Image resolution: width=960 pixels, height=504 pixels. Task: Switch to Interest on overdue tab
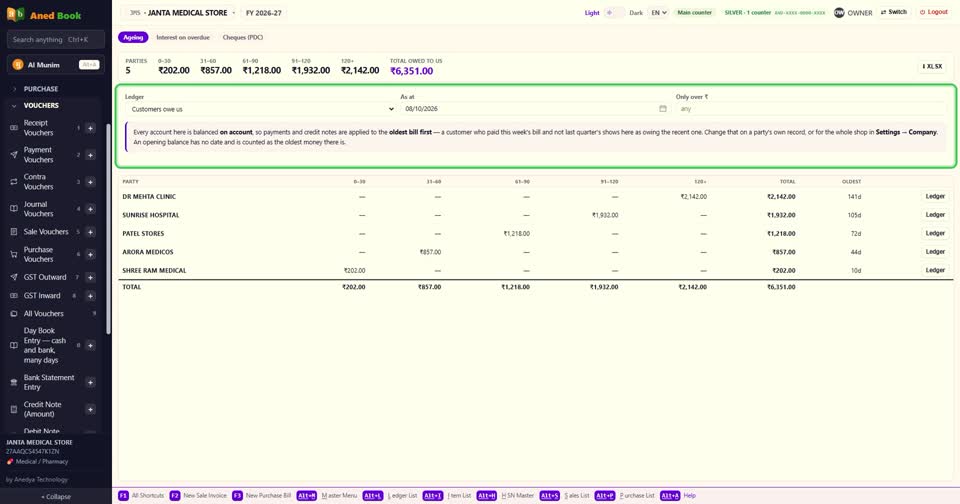coord(182,37)
